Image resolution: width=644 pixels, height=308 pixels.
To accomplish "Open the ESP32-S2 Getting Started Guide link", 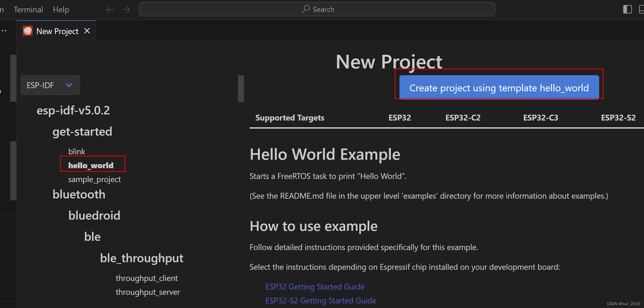I will tap(321, 300).
